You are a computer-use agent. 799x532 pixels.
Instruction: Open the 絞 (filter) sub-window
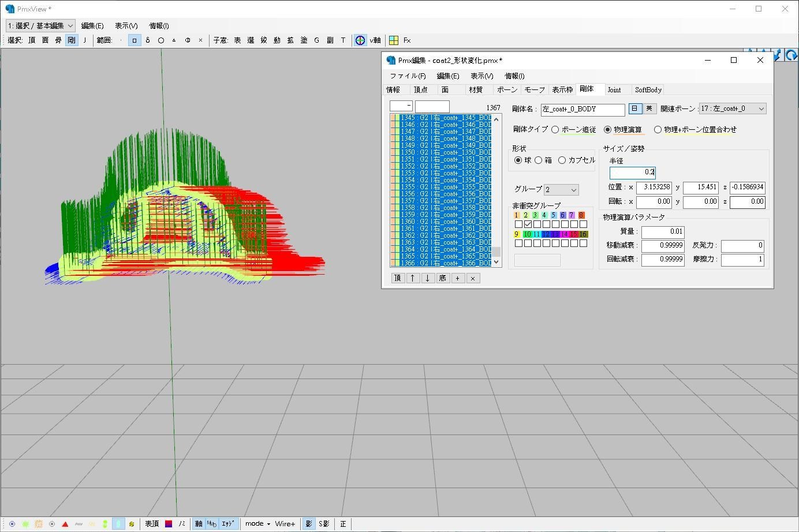click(264, 40)
